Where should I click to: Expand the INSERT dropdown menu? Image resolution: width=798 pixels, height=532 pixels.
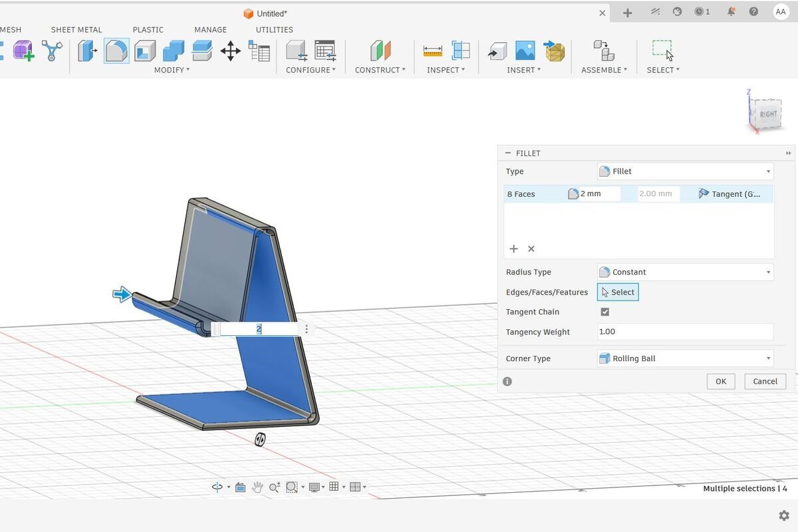524,70
